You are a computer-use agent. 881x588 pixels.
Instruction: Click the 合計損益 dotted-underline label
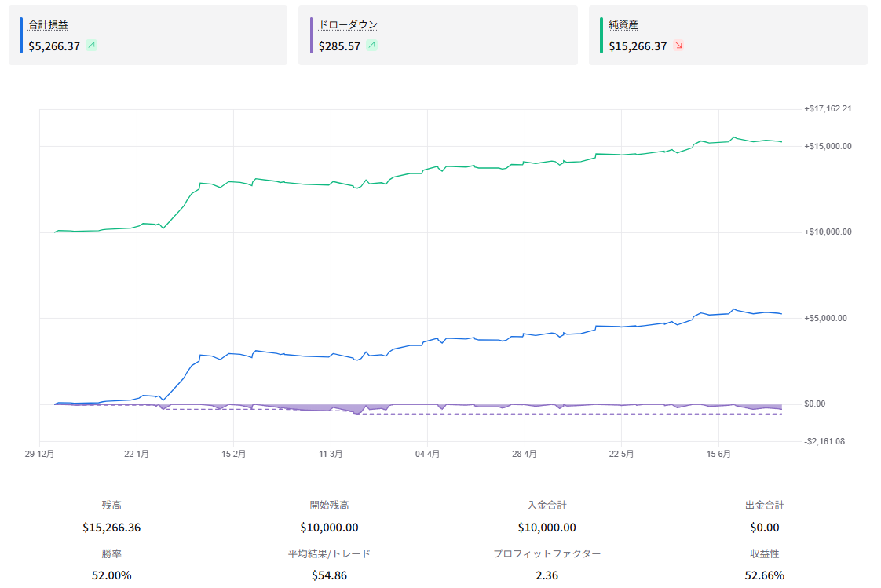[49, 24]
